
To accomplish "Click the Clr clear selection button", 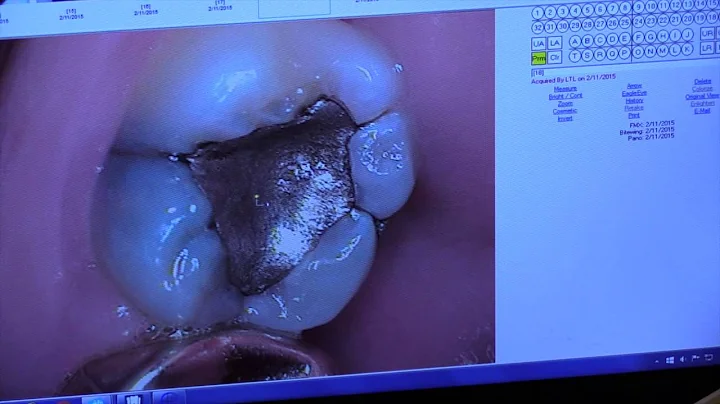I will (555, 57).
